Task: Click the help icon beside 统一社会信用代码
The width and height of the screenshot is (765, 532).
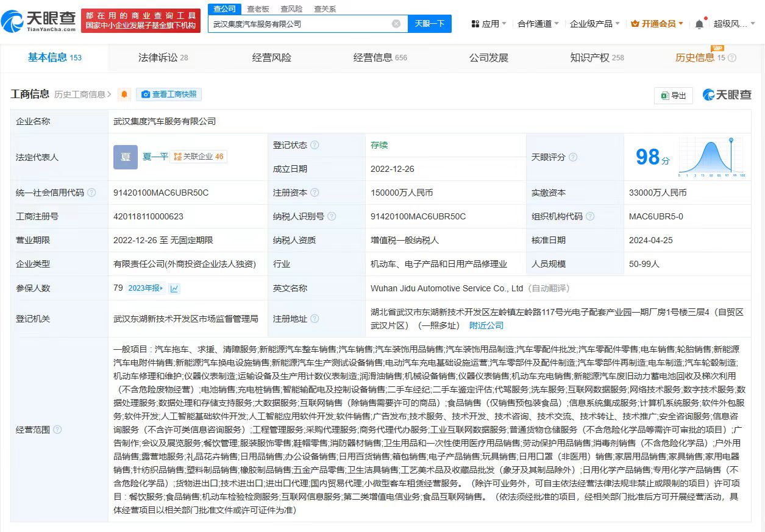Action: 91,193
